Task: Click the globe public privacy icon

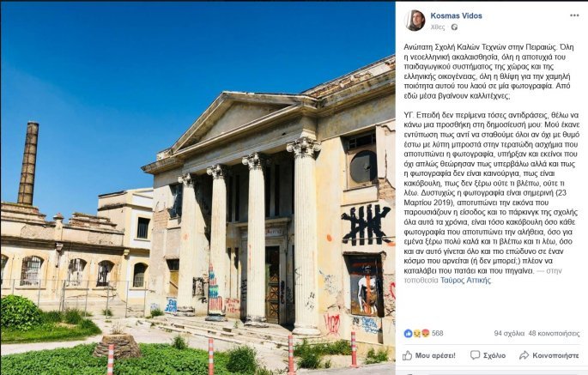Action: (454, 27)
